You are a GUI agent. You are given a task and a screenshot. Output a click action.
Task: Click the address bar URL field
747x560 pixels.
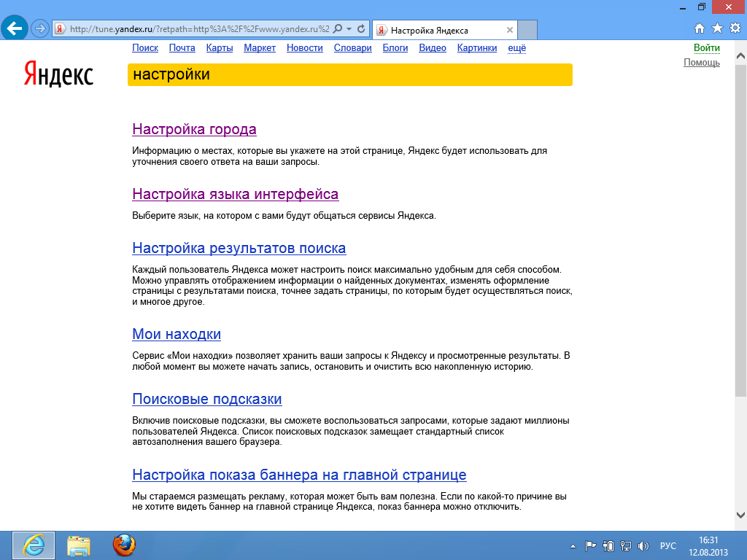click(199, 29)
